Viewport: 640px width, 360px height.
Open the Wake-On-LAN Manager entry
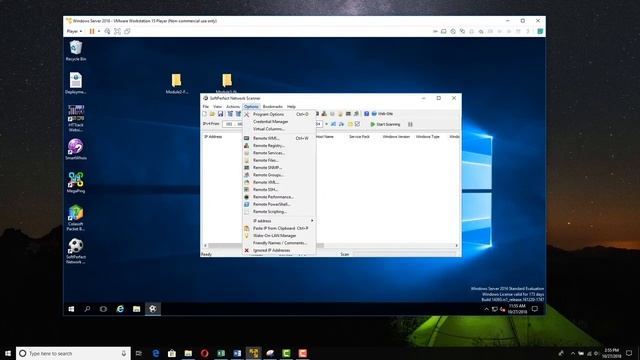click(x=279, y=236)
